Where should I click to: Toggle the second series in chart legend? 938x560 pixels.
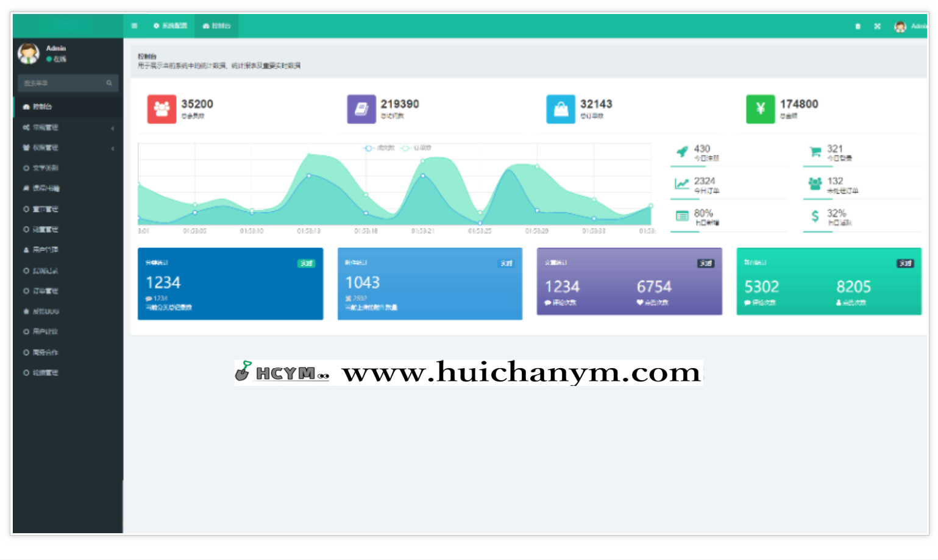(417, 148)
